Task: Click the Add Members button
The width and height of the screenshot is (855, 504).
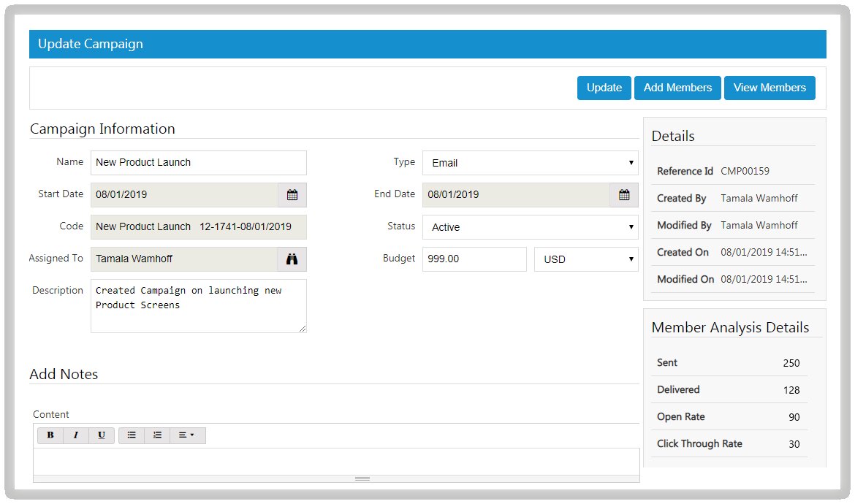Action: 677,88
